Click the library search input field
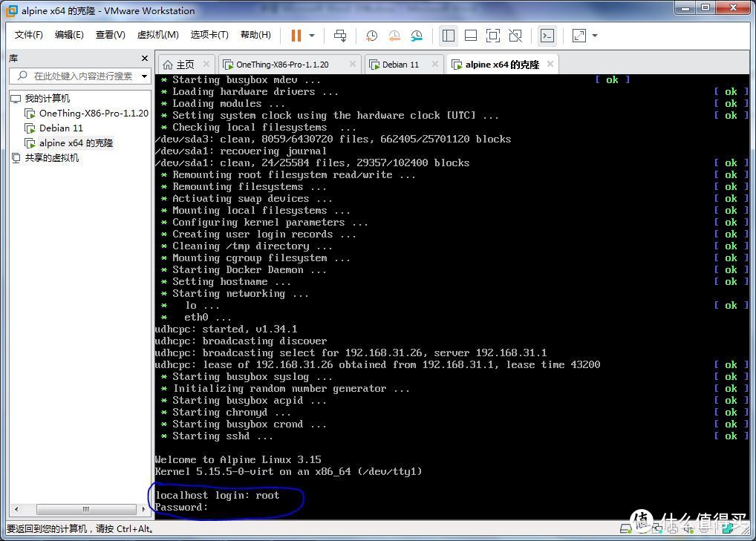 (82, 76)
